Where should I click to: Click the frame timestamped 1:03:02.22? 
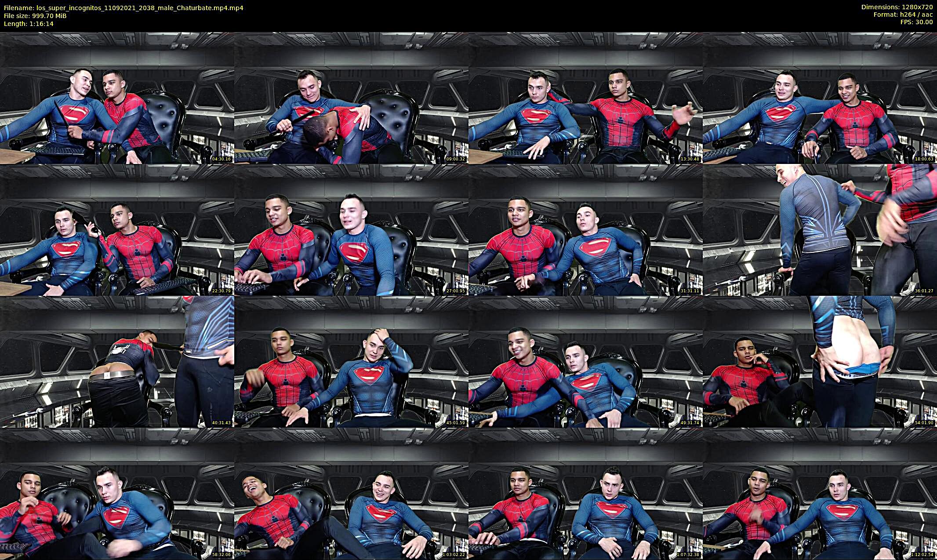tap(351, 494)
